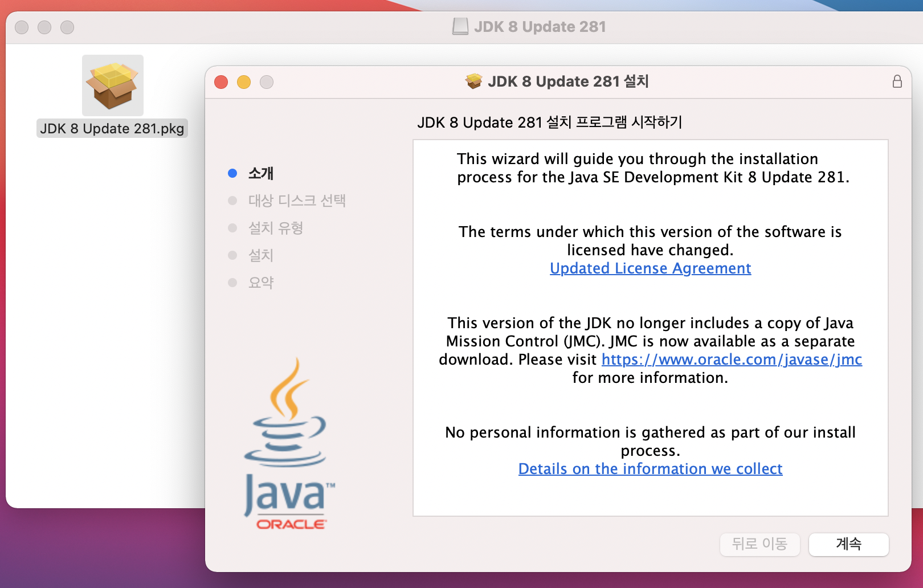Click the package icon in installer title
923x588 pixels.
point(473,81)
